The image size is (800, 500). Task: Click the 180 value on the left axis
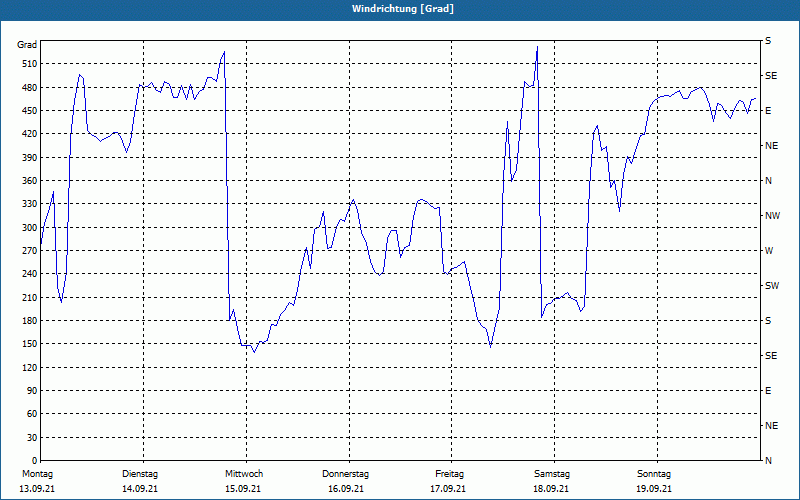click(x=30, y=321)
